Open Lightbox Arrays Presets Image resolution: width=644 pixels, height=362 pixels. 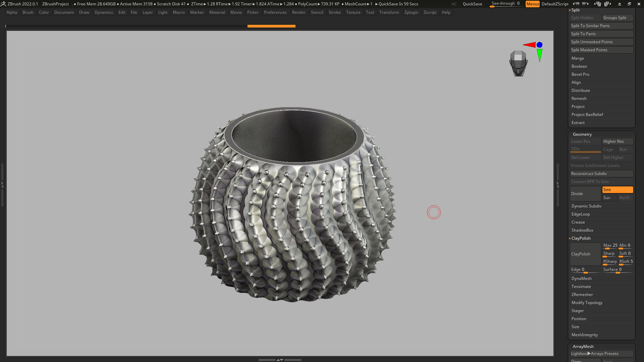pos(601,354)
